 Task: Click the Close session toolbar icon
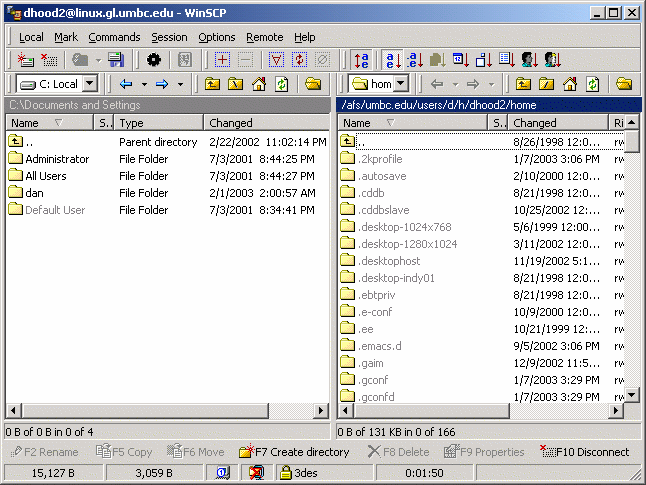(x=49, y=60)
